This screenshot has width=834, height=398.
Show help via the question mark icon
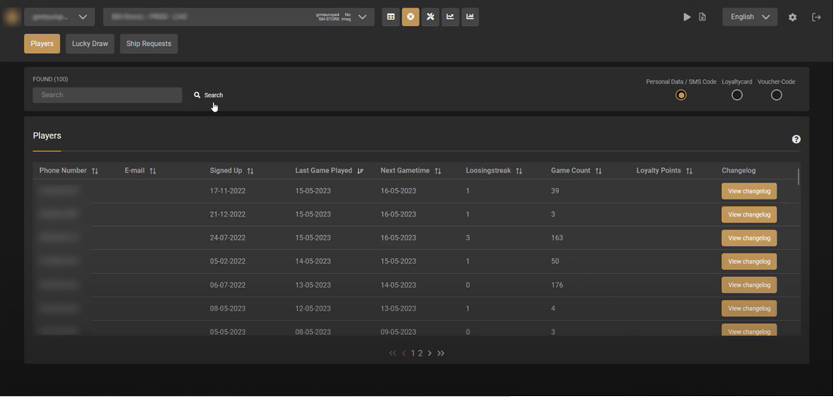[796, 139]
